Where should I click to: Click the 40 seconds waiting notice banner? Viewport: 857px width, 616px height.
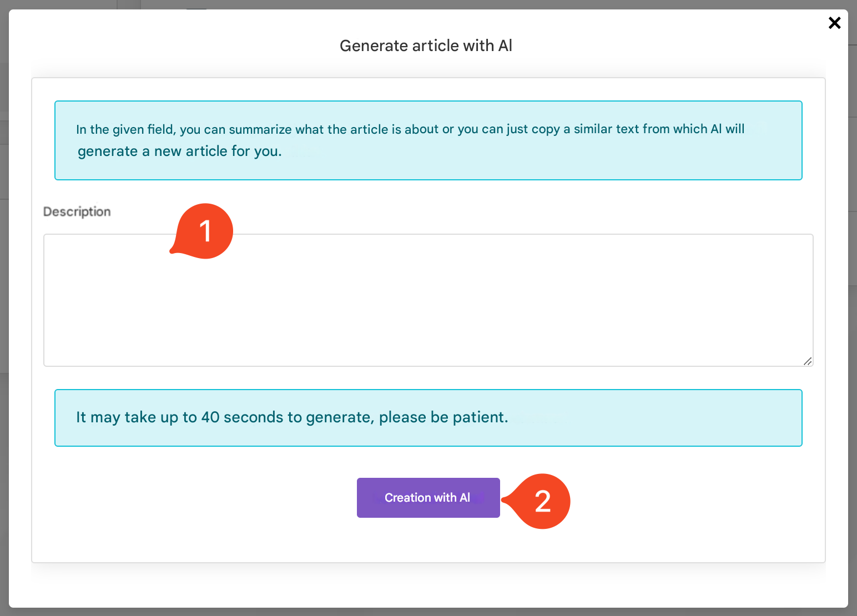tap(638, 418)
